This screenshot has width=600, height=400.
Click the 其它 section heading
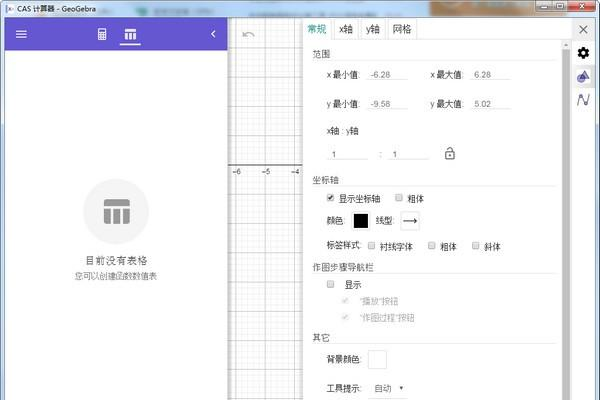321,338
